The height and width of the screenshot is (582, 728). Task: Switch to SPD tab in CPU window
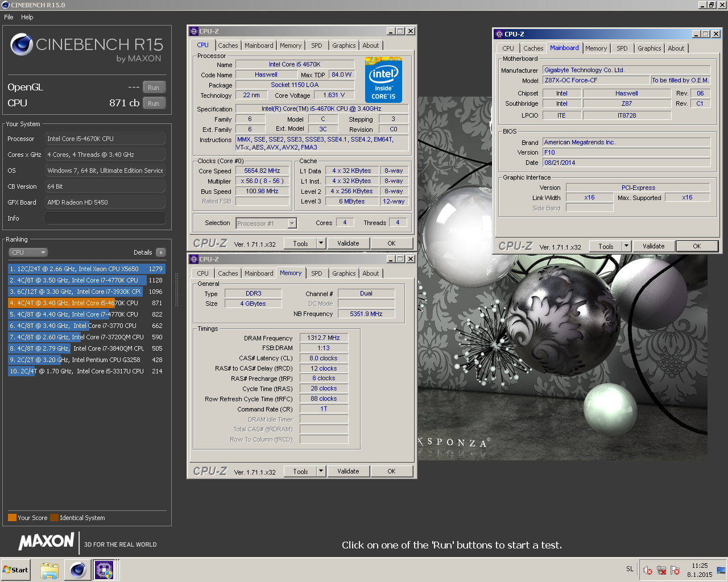click(x=317, y=45)
